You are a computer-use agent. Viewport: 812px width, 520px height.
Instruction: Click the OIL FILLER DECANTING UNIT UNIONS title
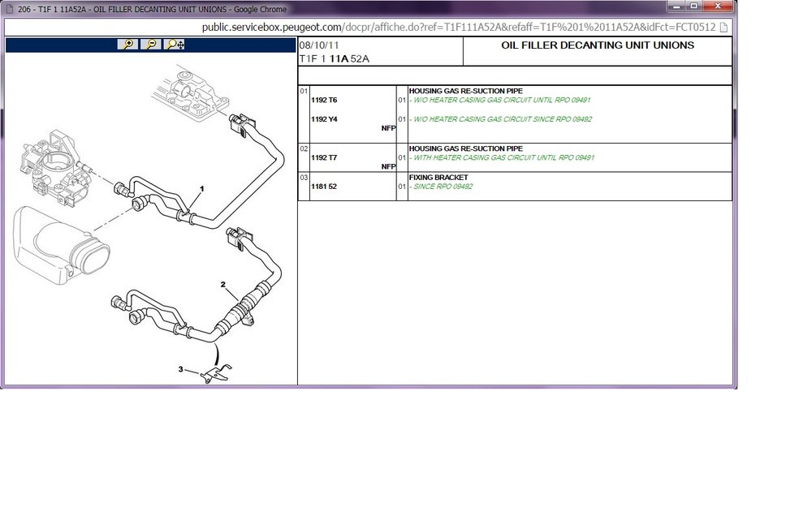[598, 45]
